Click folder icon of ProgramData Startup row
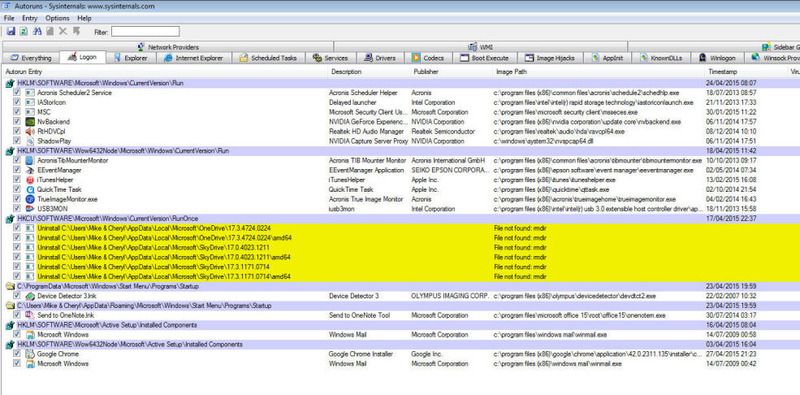The width and height of the screenshot is (800, 395). click(x=10, y=286)
